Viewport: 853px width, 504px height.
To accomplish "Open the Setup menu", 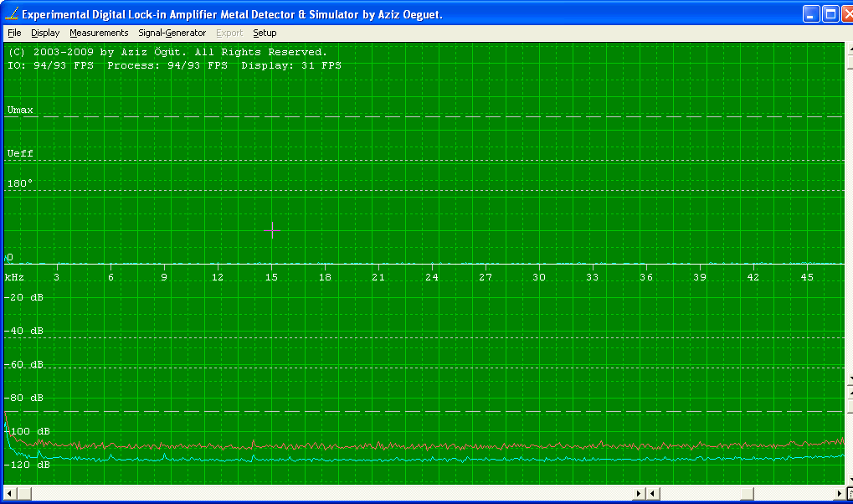I will point(265,33).
